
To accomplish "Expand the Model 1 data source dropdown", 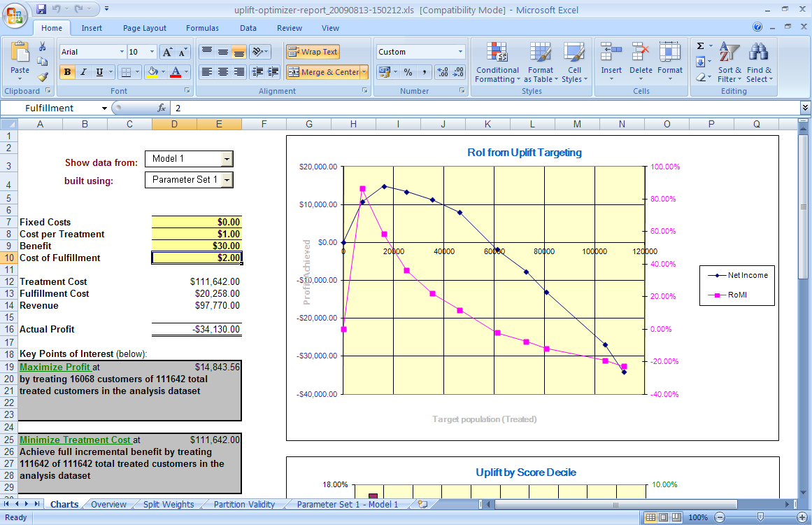I will tap(227, 159).
